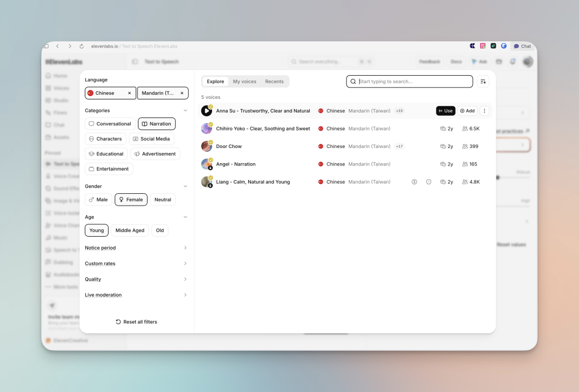Click the Chihiro Yoko voice avatar
Viewport: 579px width, 392px height.
pyautogui.click(x=206, y=129)
